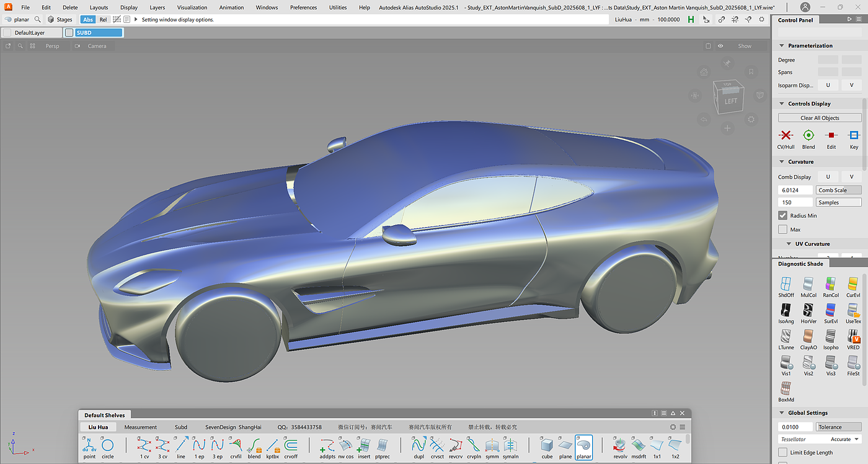Uncheck the Radius Min checkbox
Image resolution: width=868 pixels, height=464 pixels.
(783, 216)
